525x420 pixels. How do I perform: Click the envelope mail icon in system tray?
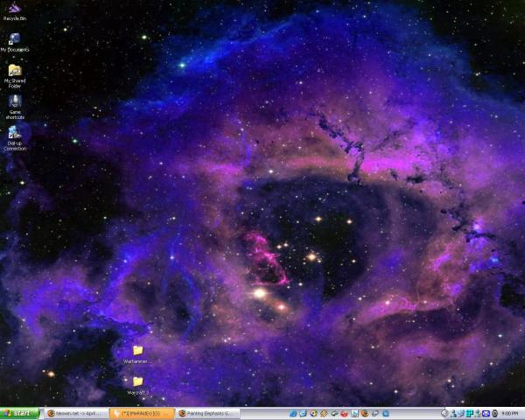pos(486,414)
